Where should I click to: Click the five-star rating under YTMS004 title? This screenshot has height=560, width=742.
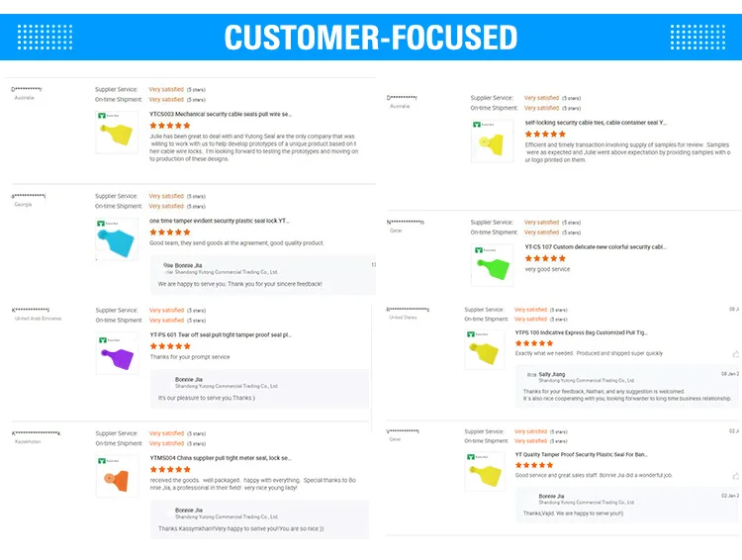170,470
